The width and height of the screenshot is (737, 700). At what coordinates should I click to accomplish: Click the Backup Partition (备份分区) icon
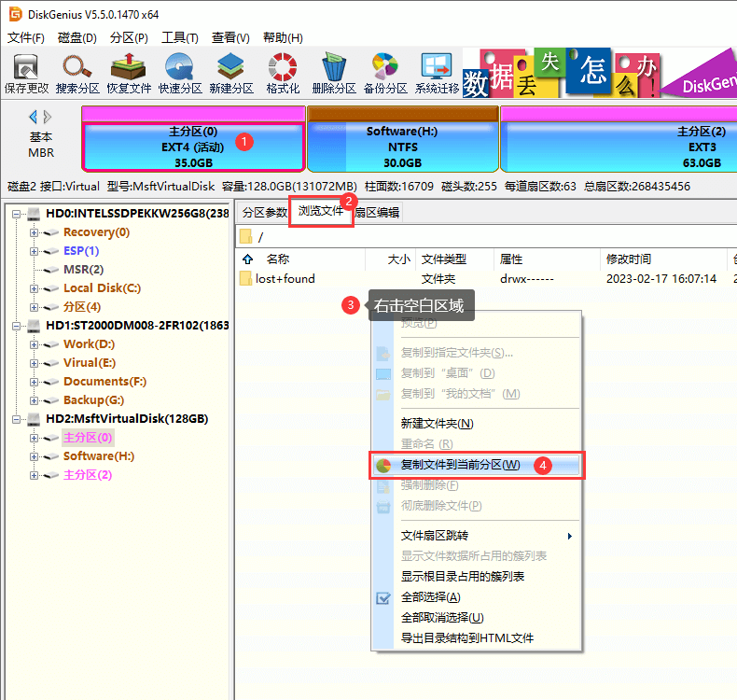pos(385,66)
